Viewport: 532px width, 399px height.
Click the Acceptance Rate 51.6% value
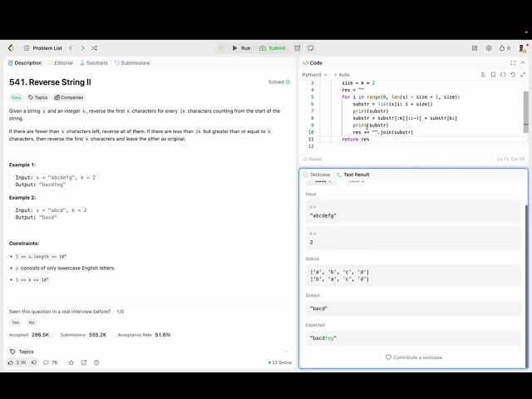pyautogui.click(x=163, y=334)
